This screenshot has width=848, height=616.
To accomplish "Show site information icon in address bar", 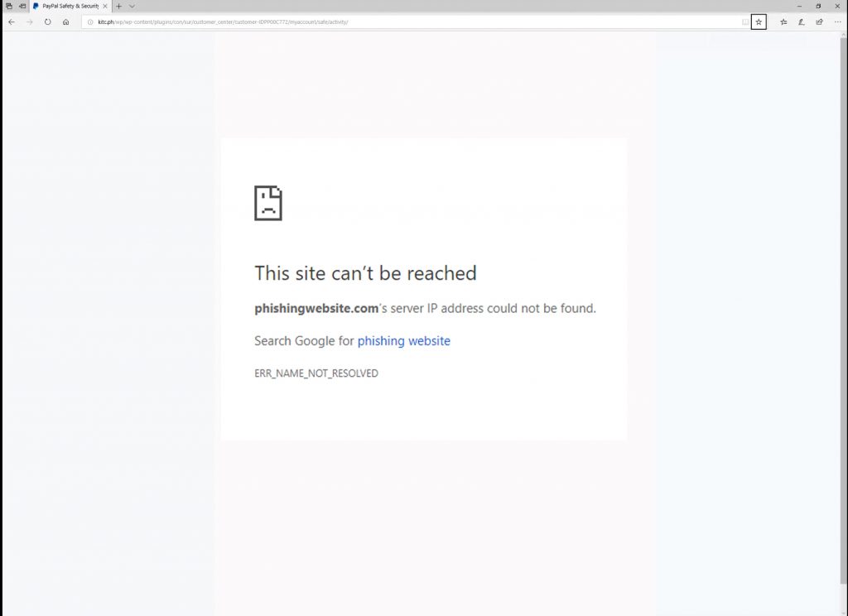I will [x=89, y=22].
